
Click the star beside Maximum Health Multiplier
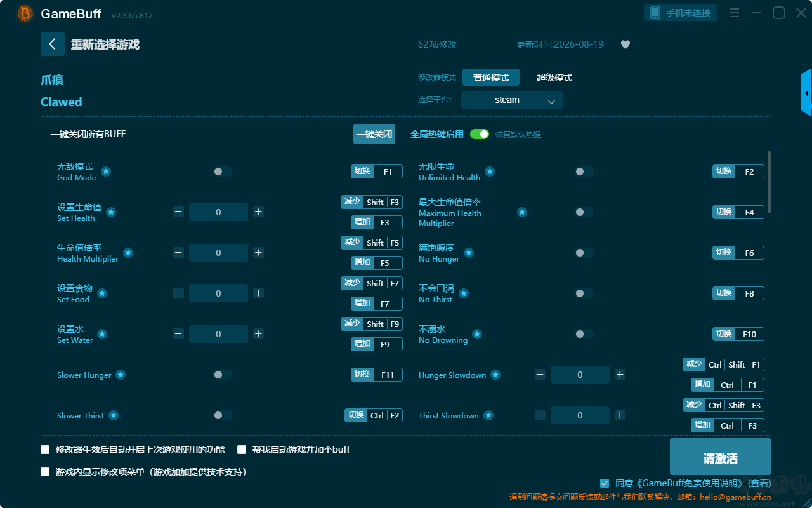pyautogui.click(x=522, y=212)
